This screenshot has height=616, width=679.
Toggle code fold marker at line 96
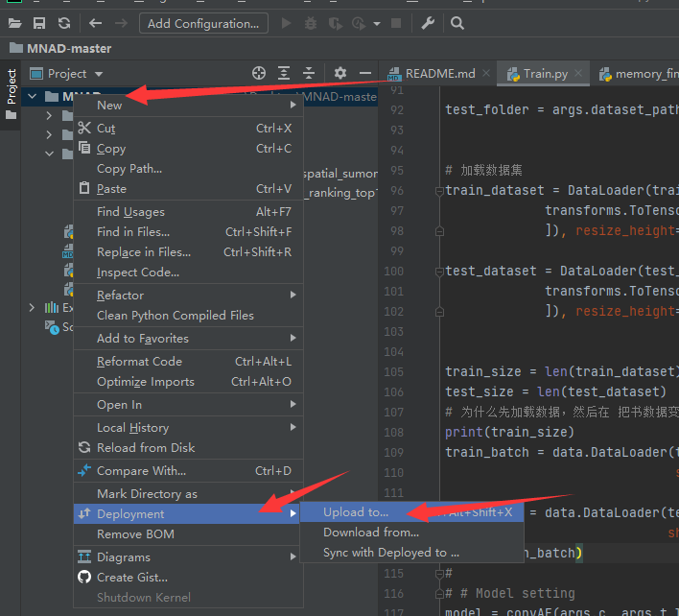pyautogui.click(x=439, y=191)
